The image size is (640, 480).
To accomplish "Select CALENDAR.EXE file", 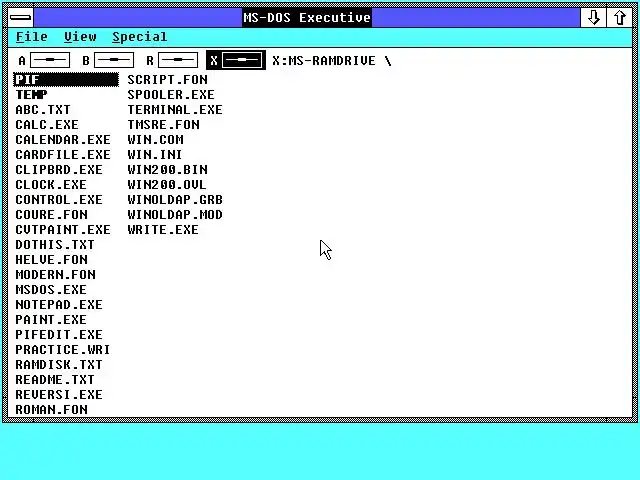I will [x=63, y=140].
